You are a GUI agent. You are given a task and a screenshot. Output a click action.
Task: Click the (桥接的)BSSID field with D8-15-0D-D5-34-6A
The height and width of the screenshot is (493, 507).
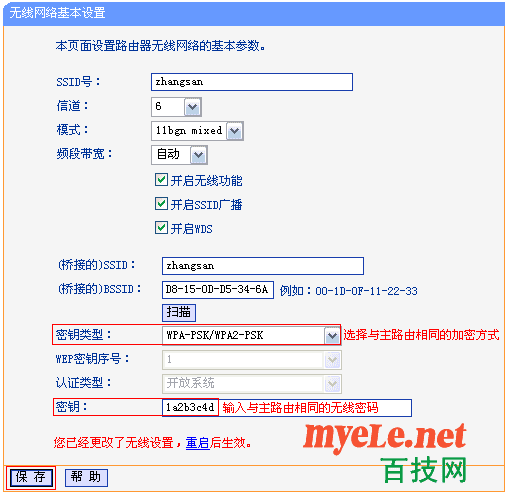[x=218, y=290]
